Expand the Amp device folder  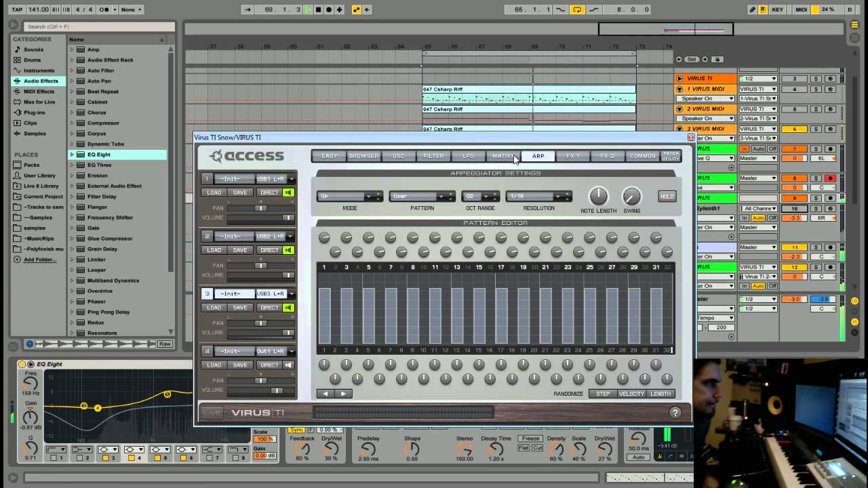click(72, 49)
